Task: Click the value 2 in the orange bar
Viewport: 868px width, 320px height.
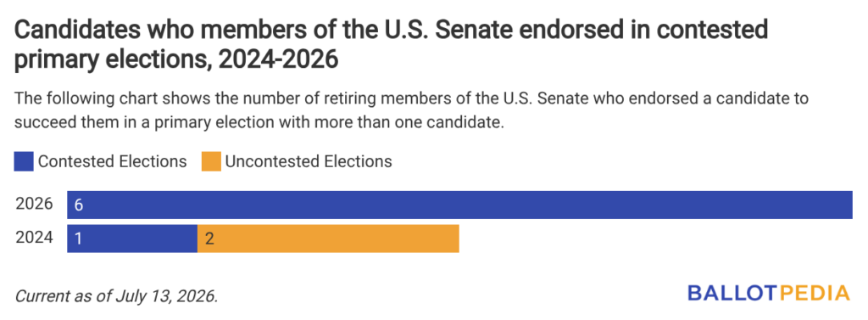Action: point(209,239)
